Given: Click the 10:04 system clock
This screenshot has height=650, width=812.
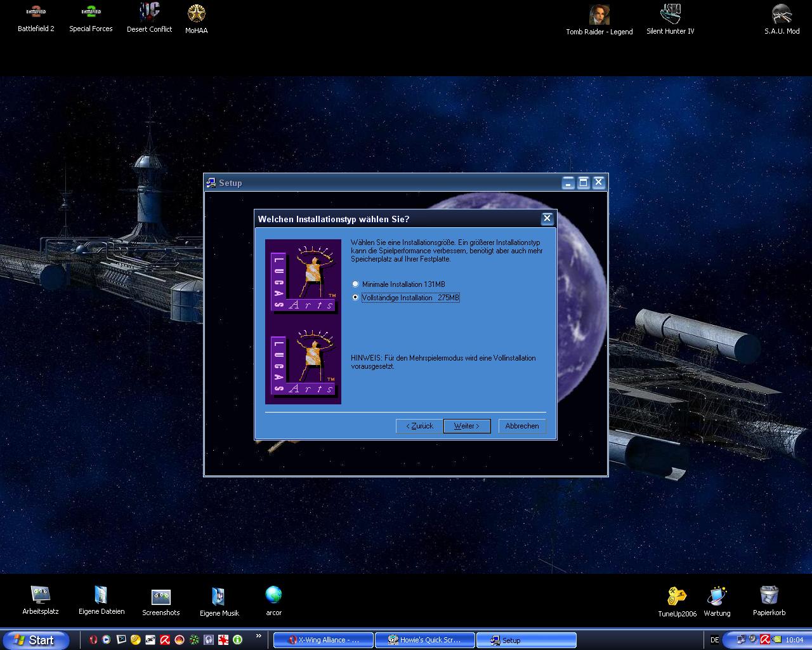Looking at the screenshot, I should point(794,640).
